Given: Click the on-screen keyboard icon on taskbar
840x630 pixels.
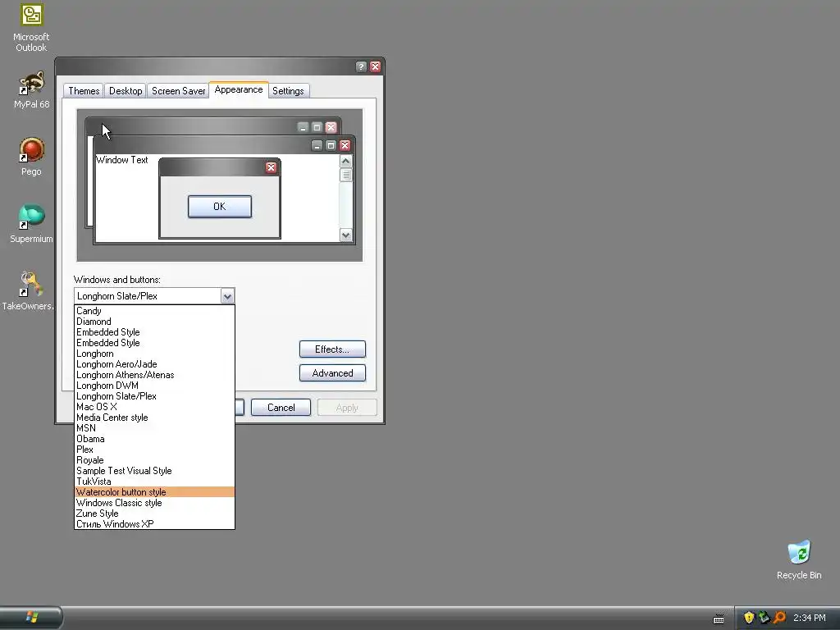Looking at the screenshot, I should click(719, 619).
